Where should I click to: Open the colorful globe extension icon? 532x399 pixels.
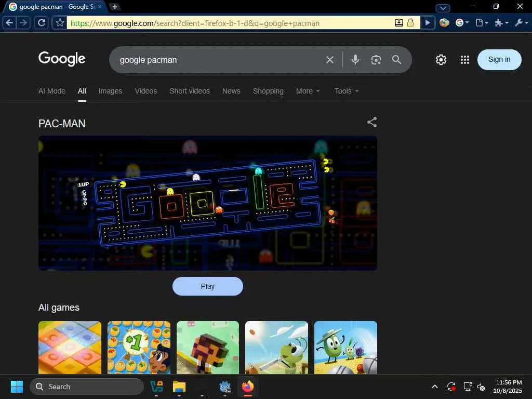click(x=444, y=23)
